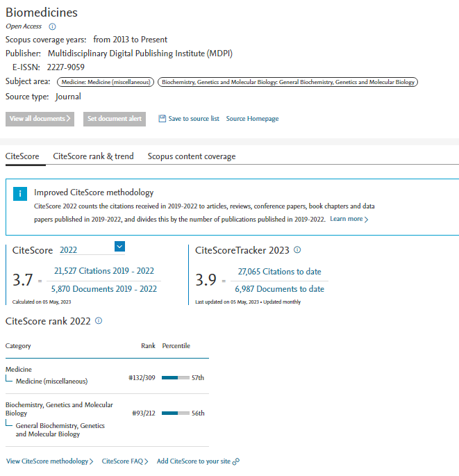
Task: Open the Scopus content coverage tab
Action: click(192, 156)
